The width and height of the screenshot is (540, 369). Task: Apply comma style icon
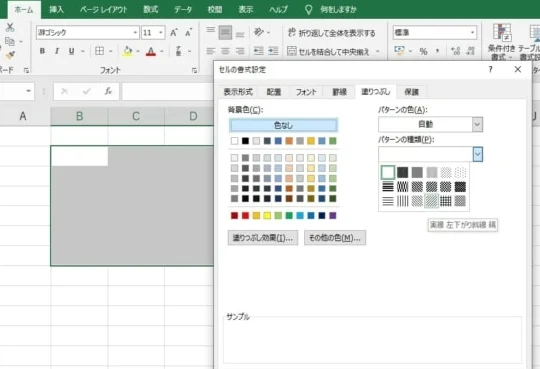pyautogui.click(x=437, y=51)
